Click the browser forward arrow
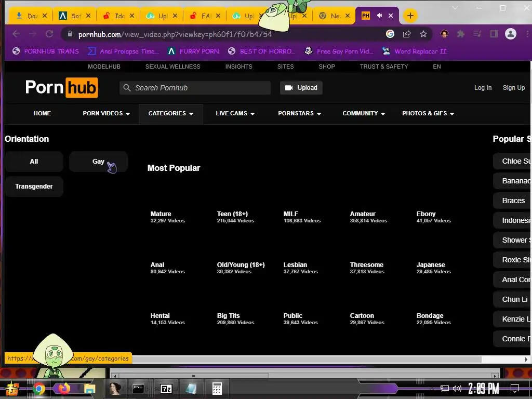The image size is (532, 399). tap(33, 34)
